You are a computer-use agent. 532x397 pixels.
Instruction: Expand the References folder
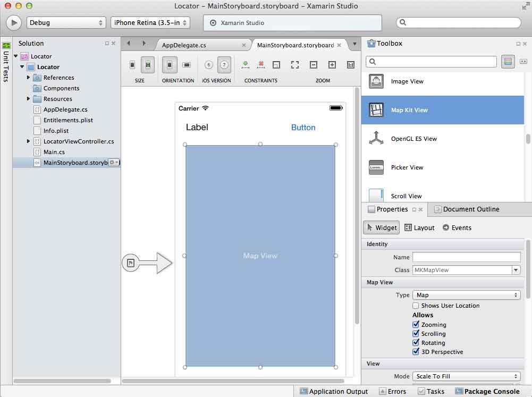coord(29,78)
